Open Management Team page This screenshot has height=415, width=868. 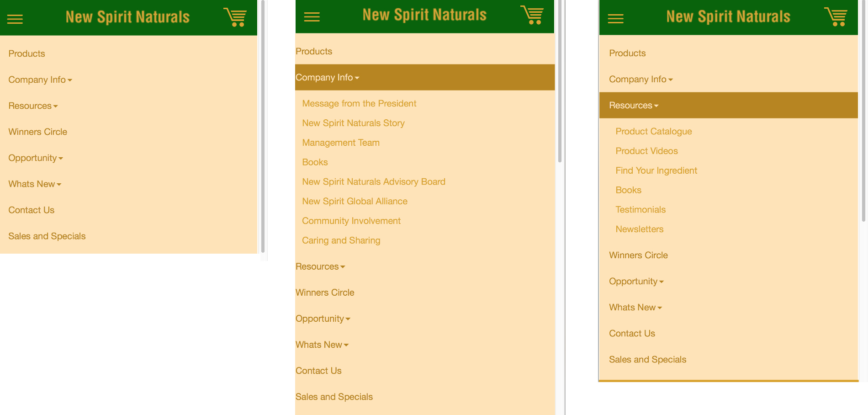click(x=341, y=143)
